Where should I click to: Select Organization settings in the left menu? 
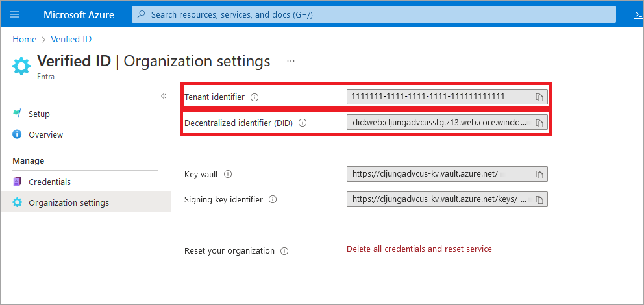point(86,202)
